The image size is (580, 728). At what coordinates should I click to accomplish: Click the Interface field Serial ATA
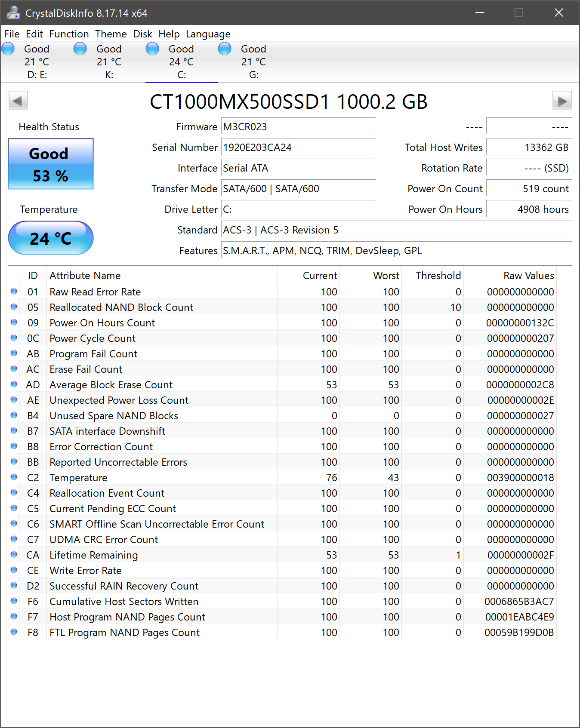[298, 168]
